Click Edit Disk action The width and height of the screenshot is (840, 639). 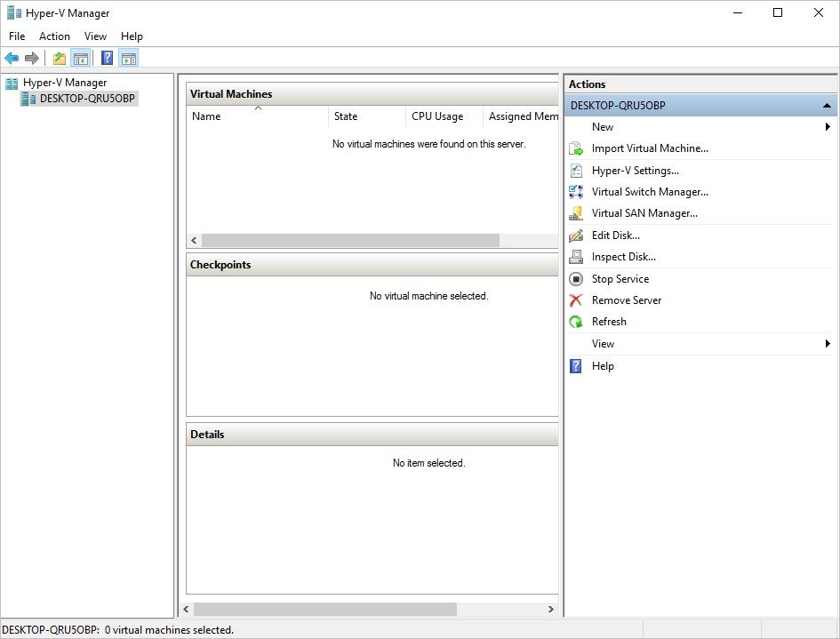coord(615,236)
